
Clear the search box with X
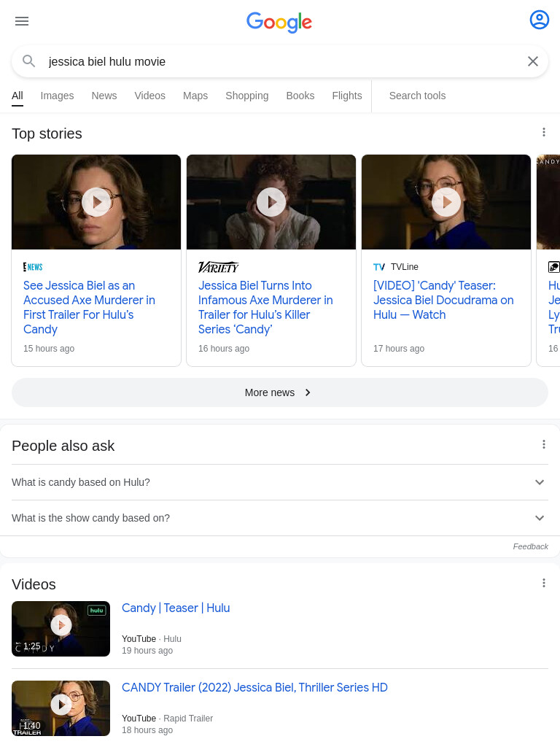tap(533, 61)
